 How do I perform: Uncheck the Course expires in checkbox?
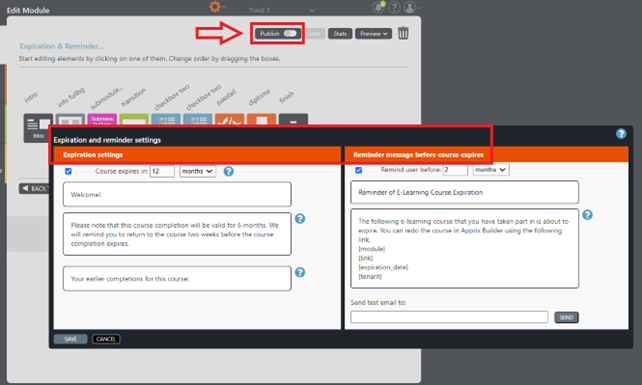tap(68, 171)
